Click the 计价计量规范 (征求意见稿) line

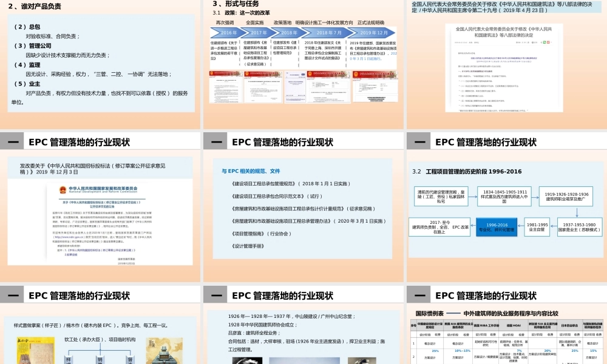click(x=303, y=209)
